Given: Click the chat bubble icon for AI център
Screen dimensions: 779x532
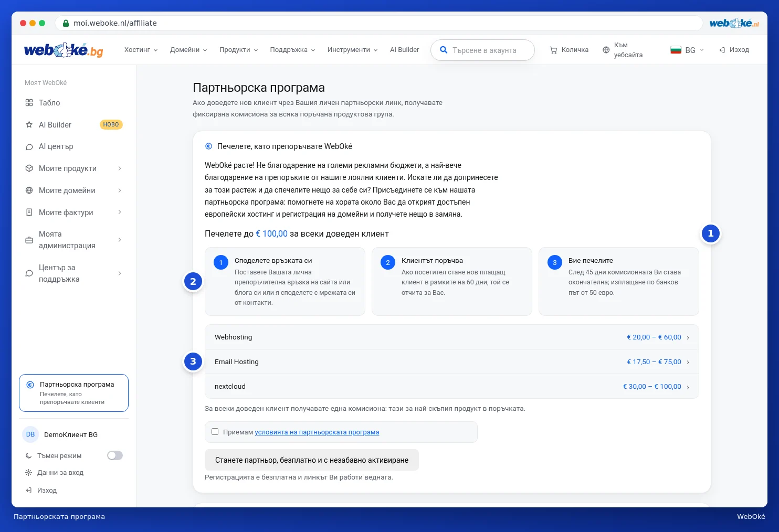Looking at the screenshot, I should [29, 147].
